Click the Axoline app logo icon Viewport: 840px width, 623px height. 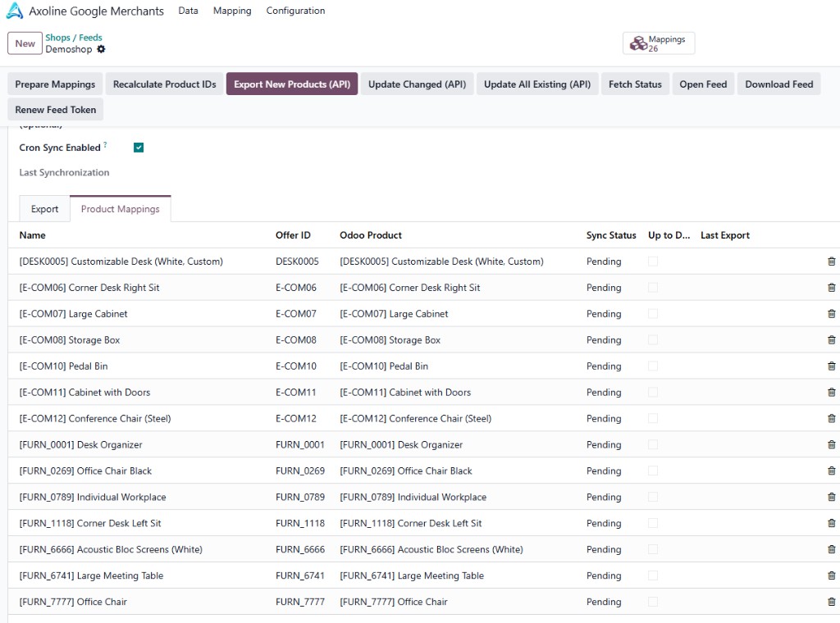click(x=15, y=11)
